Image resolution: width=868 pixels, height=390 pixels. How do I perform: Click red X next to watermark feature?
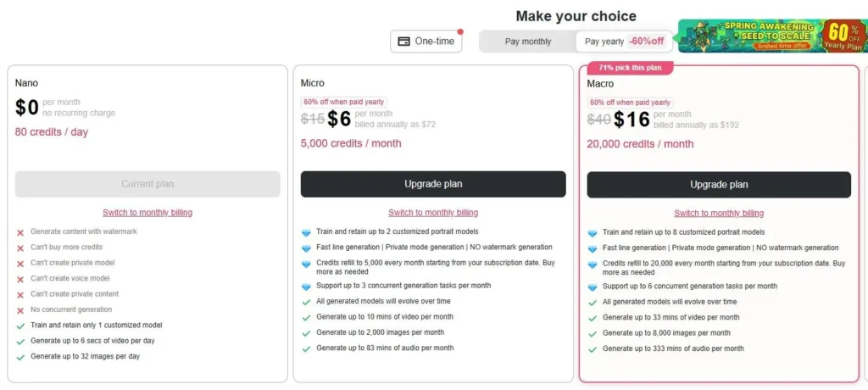click(20, 232)
